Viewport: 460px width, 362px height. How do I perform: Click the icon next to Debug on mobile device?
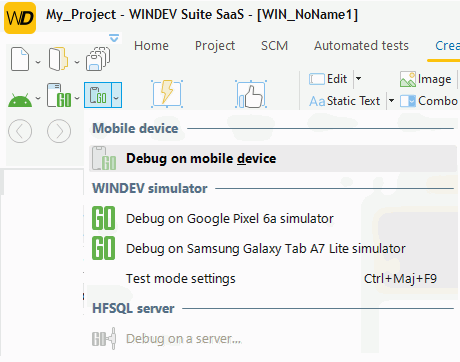point(104,158)
